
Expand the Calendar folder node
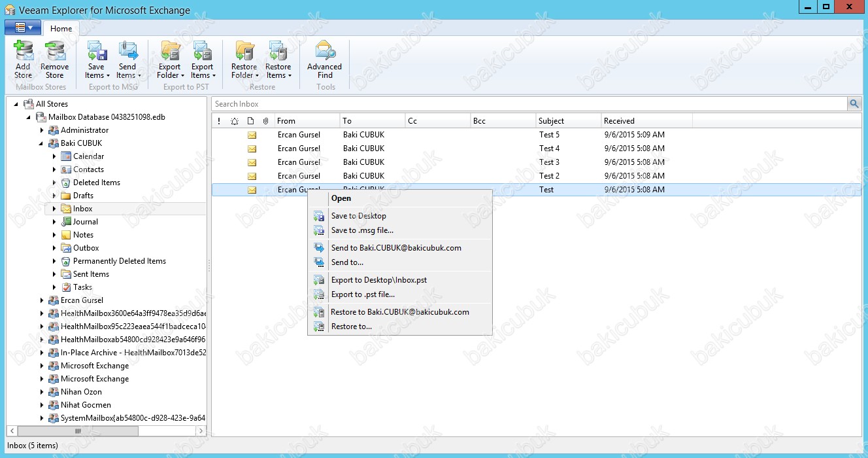pos(54,156)
